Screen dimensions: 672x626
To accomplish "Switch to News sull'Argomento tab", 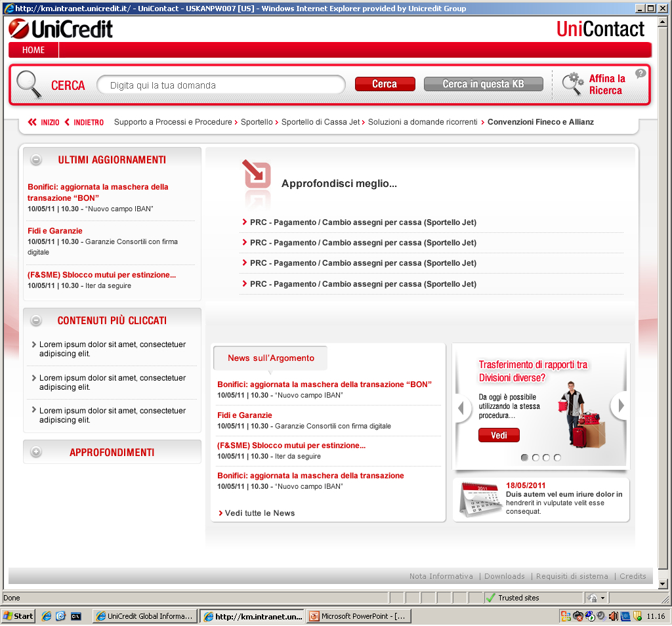I will tap(271, 358).
